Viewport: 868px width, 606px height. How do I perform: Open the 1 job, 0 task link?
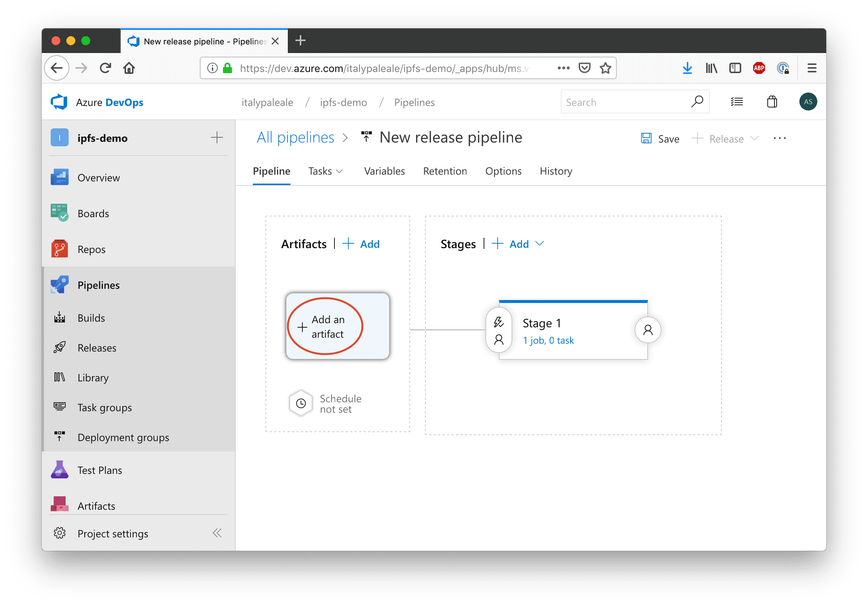click(548, 341)
